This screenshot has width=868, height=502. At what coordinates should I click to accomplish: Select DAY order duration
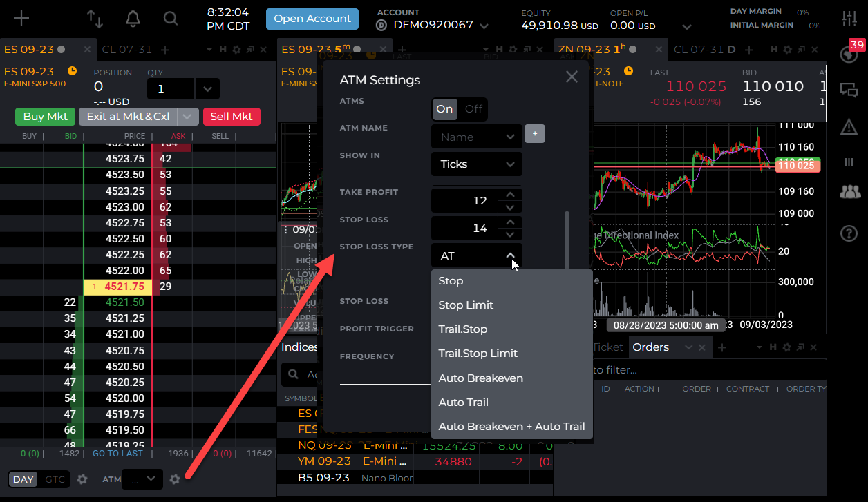click(x=23, y=479)
